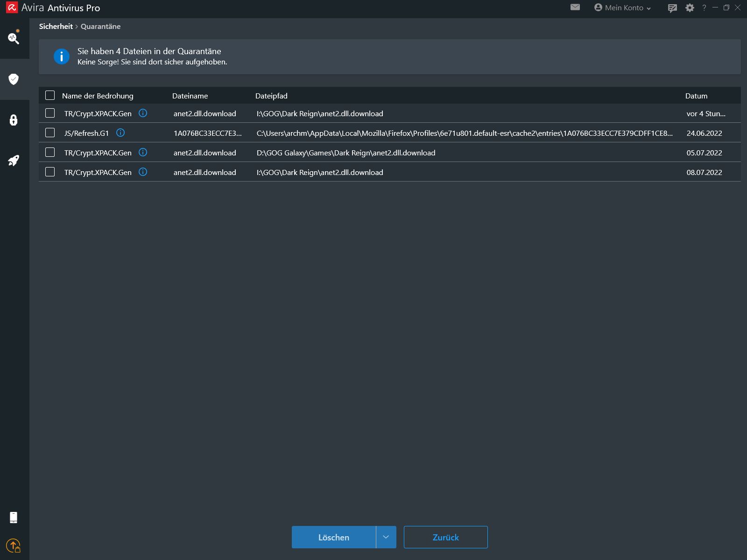Click the blue info icon in quarantine banner
The height and width of the screenshot is (560, 747).
click(62, 56)
